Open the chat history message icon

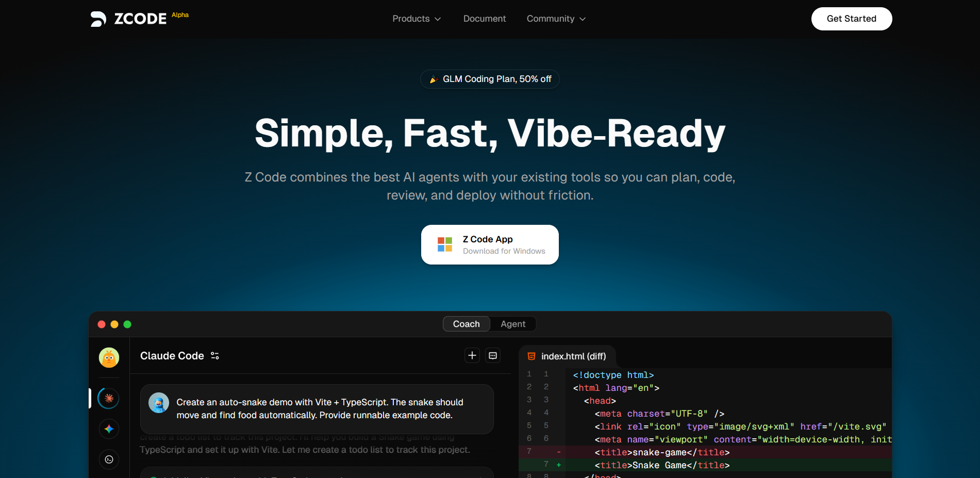point(493,355)
